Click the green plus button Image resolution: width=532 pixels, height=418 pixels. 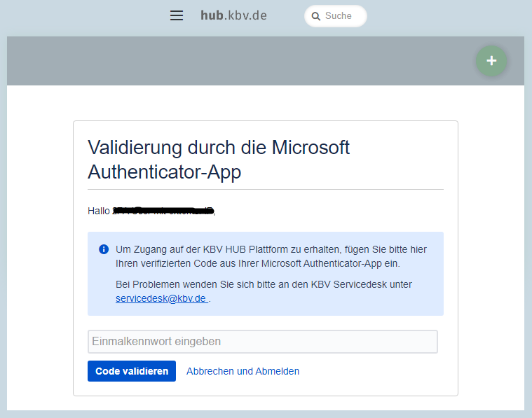[491, 61]
